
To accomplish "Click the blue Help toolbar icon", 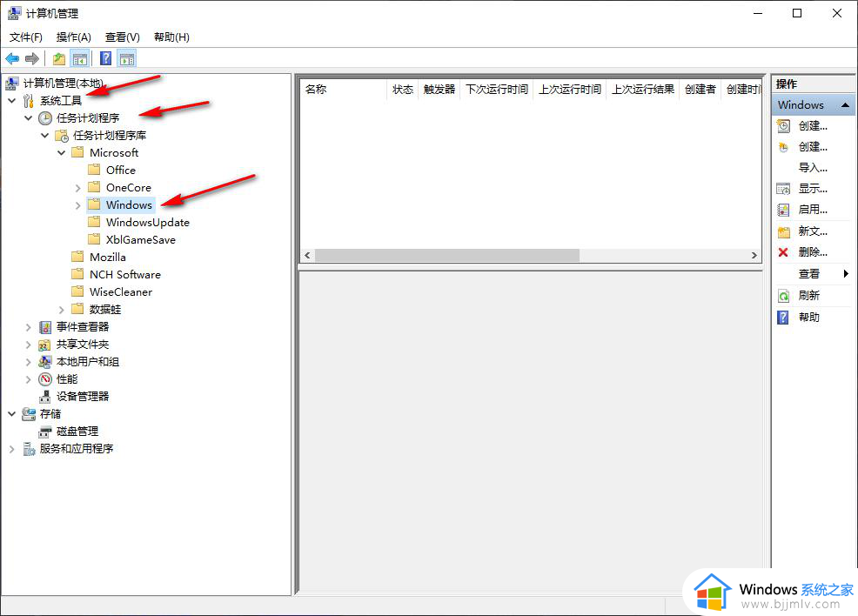I will point(105,58).
